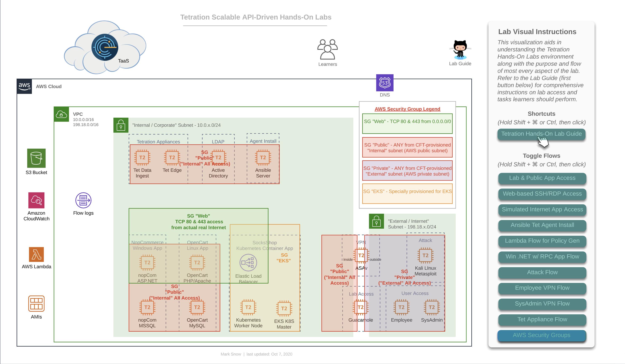
Task: Select the Elastic Load Balancer icon
Action: pyautogui.click(x=248, y=262)
